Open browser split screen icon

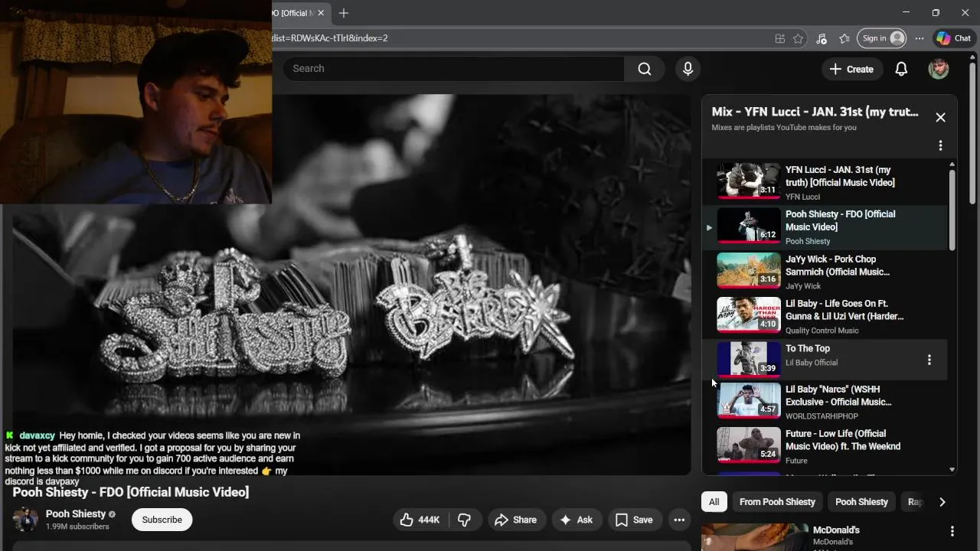click(779, 38)
